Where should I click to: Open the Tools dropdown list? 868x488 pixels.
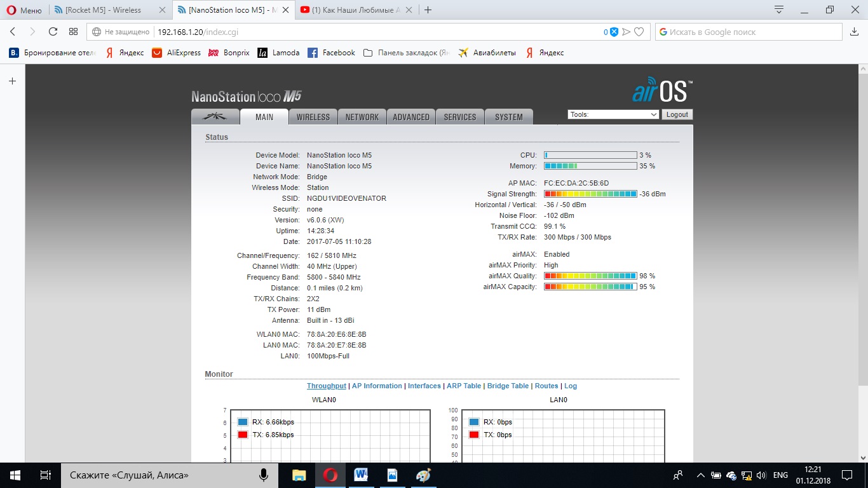pyautogui.click(x=613, y=114)
